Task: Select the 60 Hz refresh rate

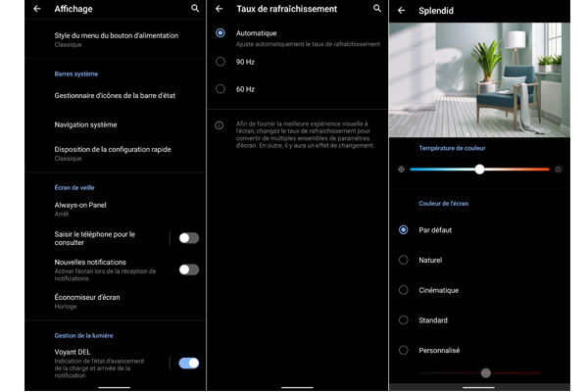Action: (220, 89)
